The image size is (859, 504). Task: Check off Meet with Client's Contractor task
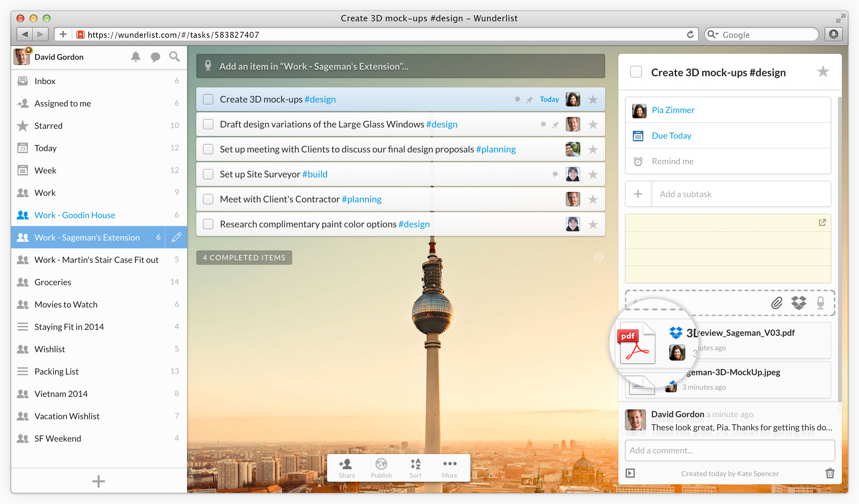click(208, 199)
